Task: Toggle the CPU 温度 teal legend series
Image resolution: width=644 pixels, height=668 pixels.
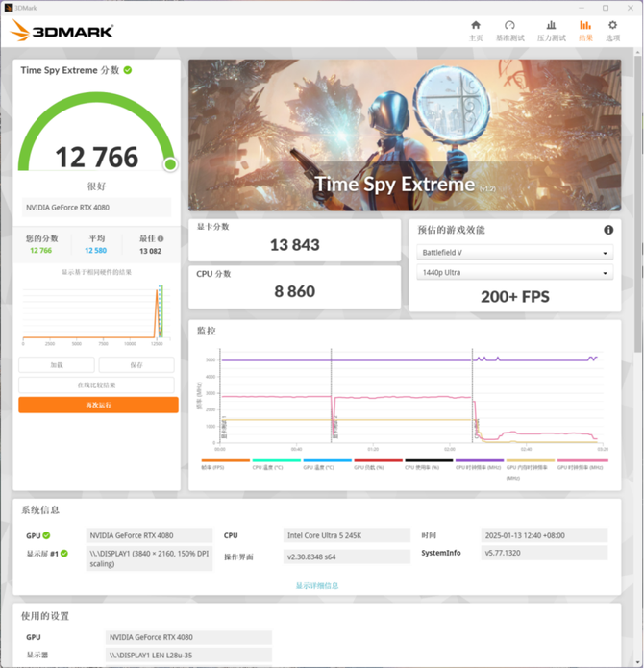Action: point(277,464)
